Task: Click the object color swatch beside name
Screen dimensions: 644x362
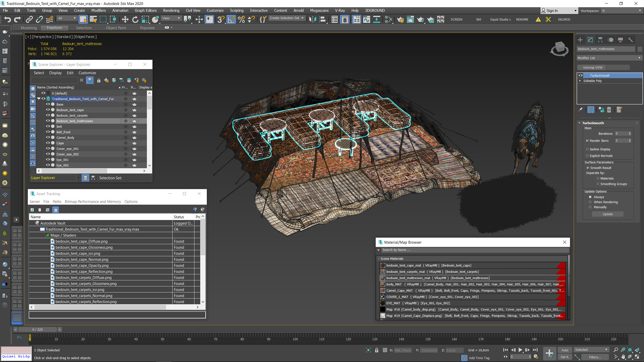Action: coord(639,49)
